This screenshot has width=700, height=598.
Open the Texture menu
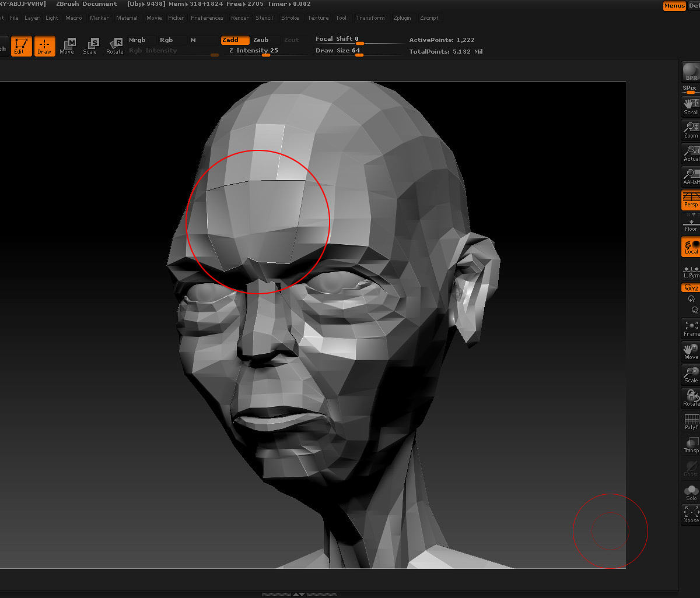pyautogui.click(x=318, y=18)
